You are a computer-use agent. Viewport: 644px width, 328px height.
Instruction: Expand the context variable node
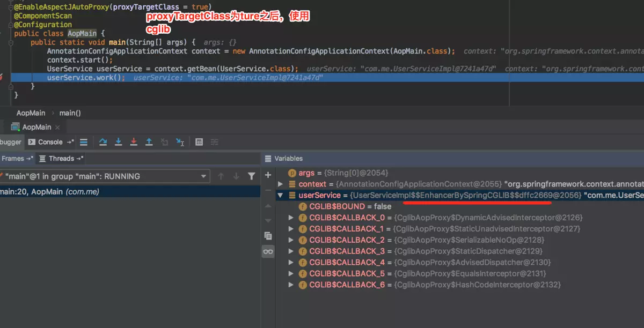point(280,183)
